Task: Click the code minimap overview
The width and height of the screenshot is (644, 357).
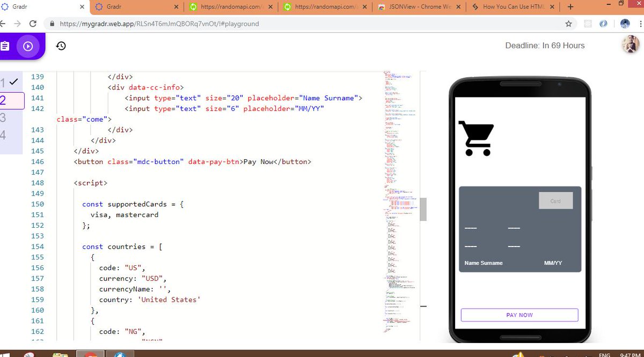Action: (400, 204)
